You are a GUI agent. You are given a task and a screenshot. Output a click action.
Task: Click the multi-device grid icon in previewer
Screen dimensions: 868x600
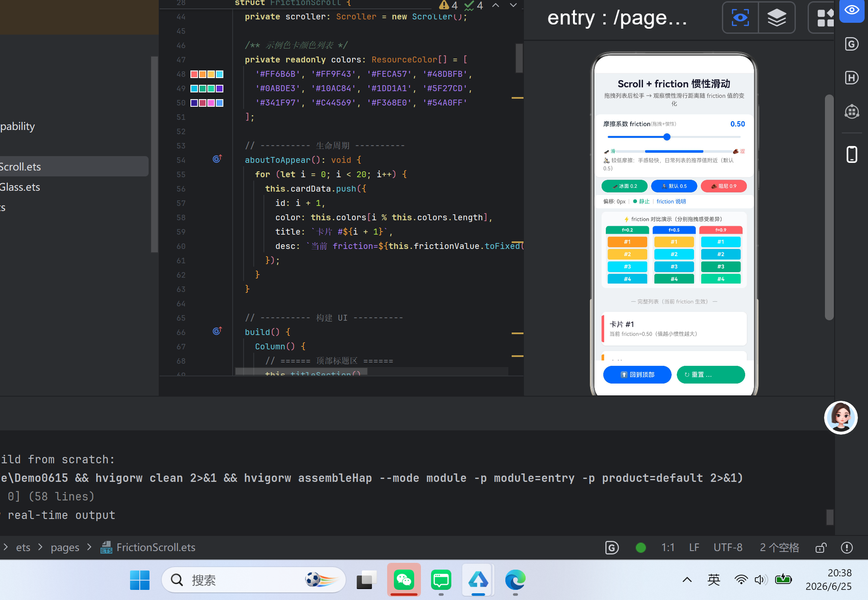click(x=824, y=18)
